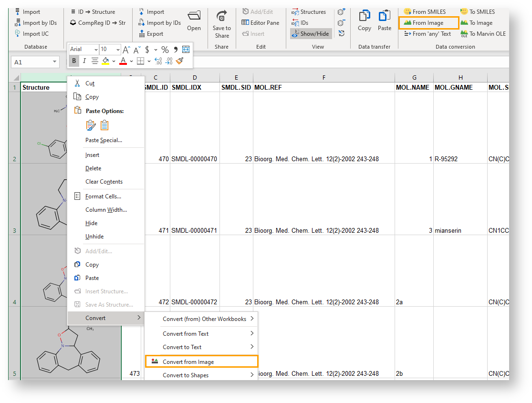
Task: Click the Copy icon in Data transfer
Action: 365,21
